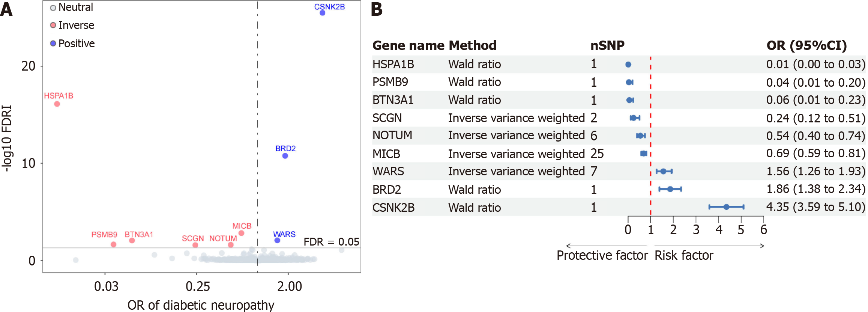
Task: Click the PSMB9 pink dot in scatter plot
Action: click(114, 244)
